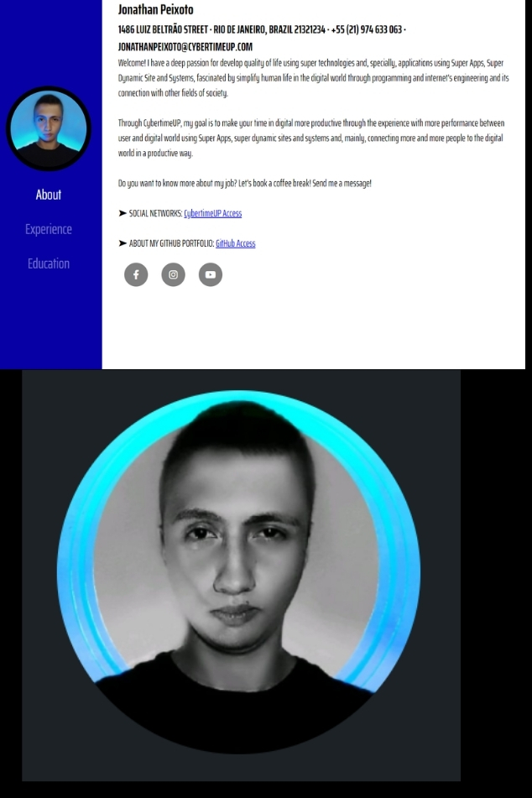This screenshot has height=798, width=532.
Task: Follow the CybertimeUP Access link
Action: pos(213,213)
